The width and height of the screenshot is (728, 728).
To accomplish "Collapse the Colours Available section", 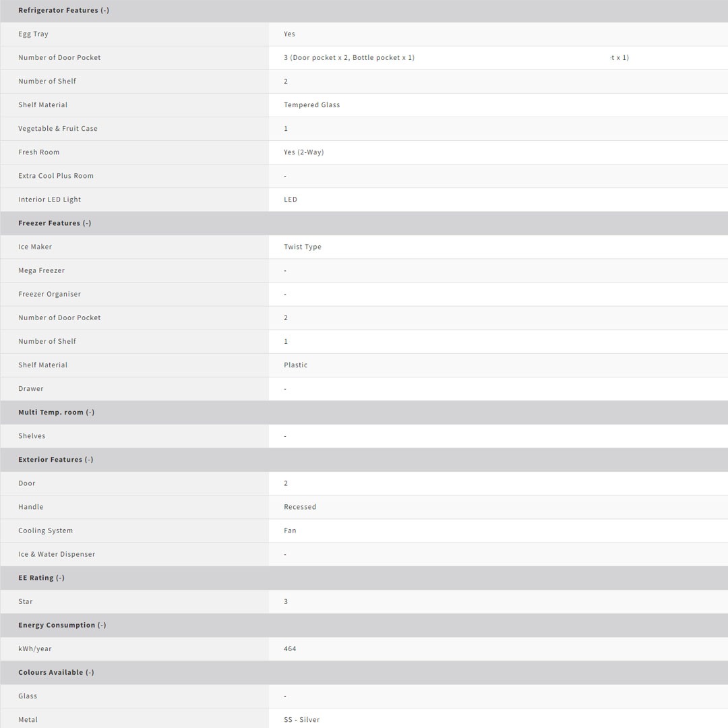I will pyautogui.click(x=56, y=673).
